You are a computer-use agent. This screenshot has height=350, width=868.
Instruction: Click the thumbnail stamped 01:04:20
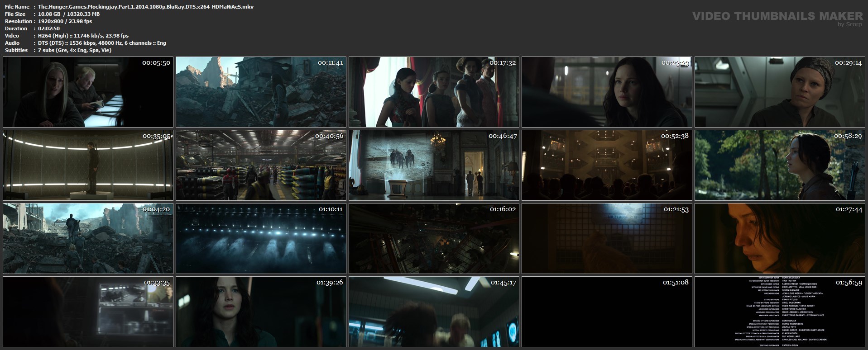click(x=88, y=238)
